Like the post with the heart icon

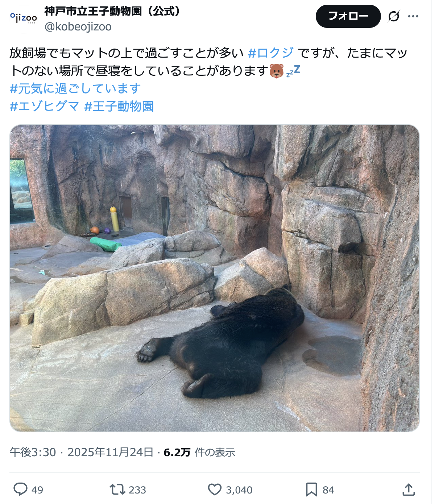tap(215, 490)
